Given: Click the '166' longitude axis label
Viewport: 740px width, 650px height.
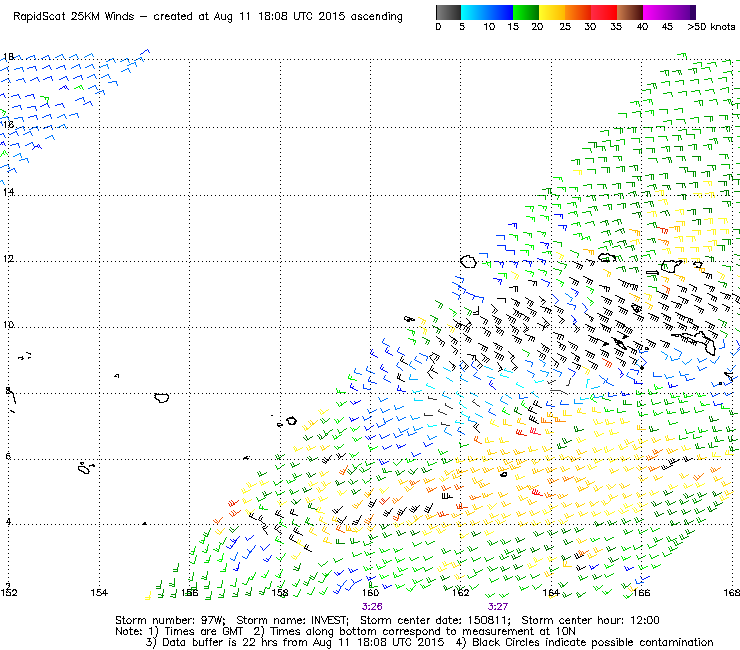Looking at the screenshot, I should pos(641,592).
